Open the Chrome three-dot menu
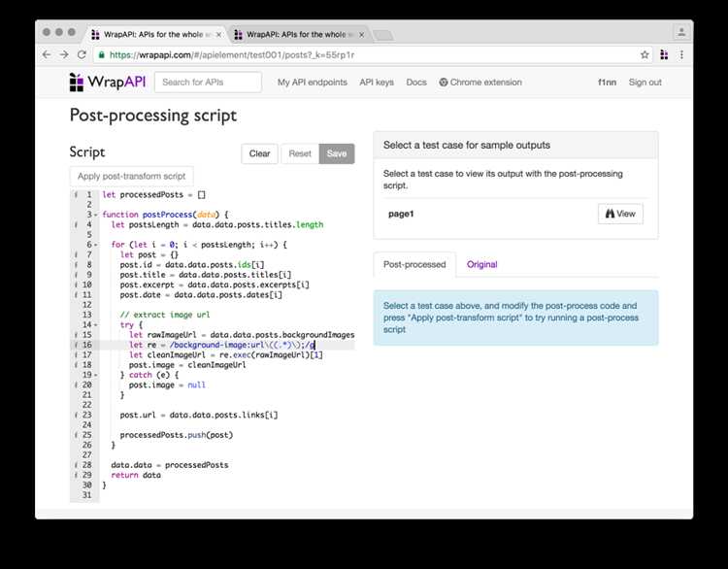 [x=682, y=55]
